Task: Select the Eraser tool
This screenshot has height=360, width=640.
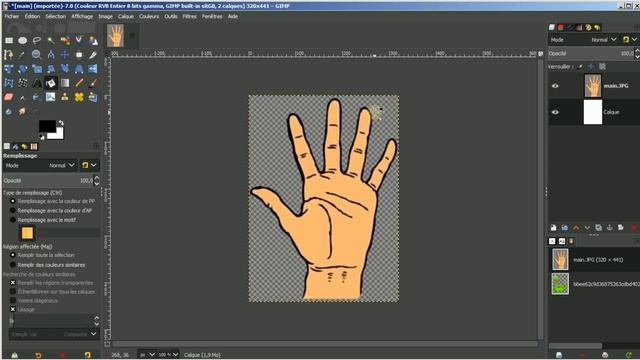Action: [x=9, y=97]
